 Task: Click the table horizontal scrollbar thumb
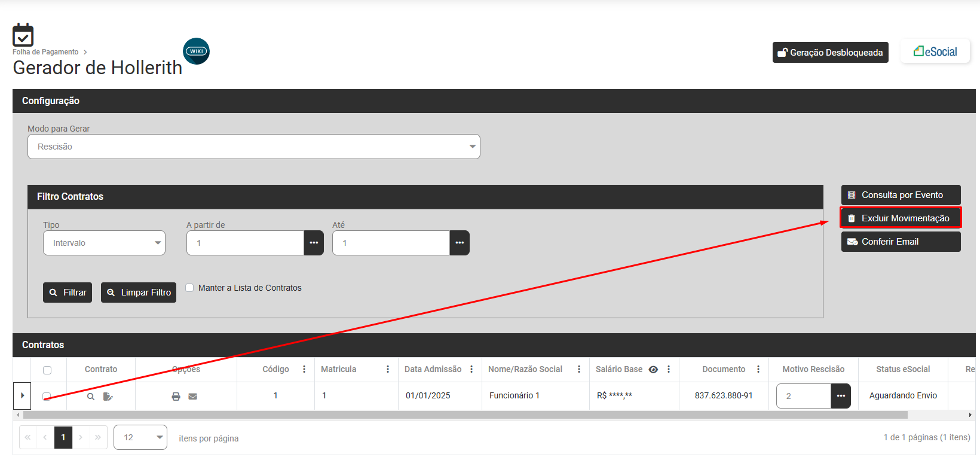[x=465, y=415]
